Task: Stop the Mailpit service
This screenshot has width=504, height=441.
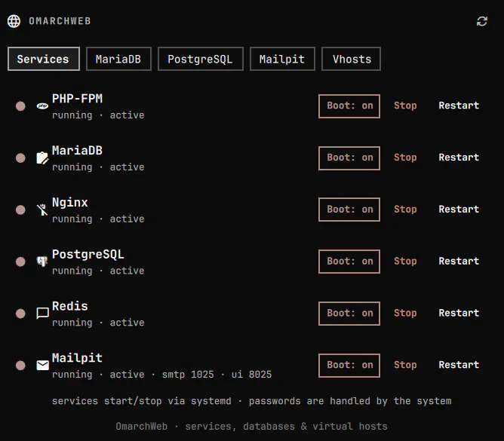Action: click(x=405, y=365)
